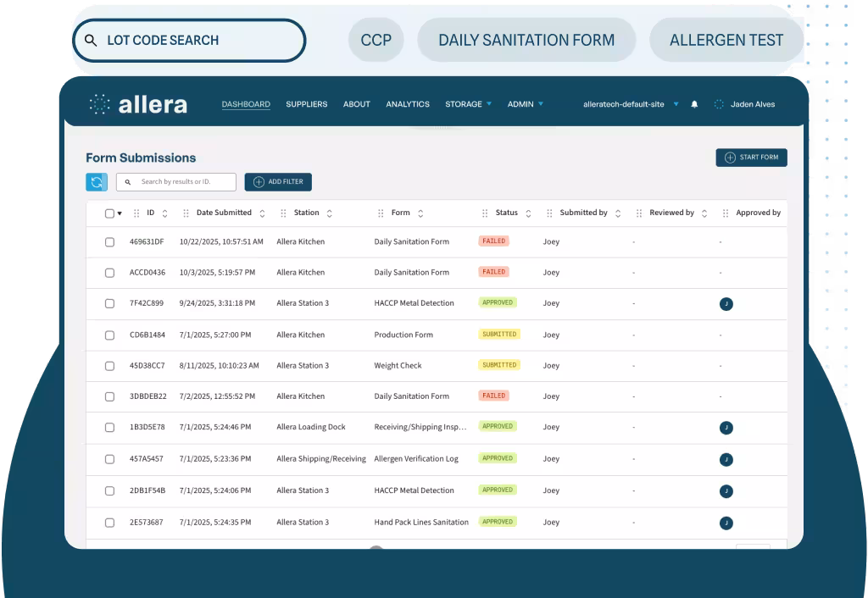The height and width of the screenshot is (598, 868).
Task: Click 'Allera Loading Dock' station cell
Action: pos(310,427)
